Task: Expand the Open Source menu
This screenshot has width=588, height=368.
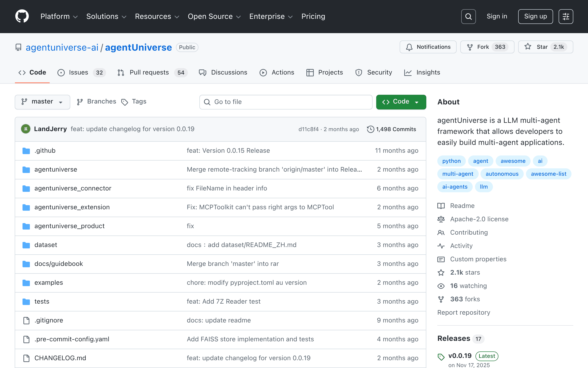Action: click(x=214, y=16)
